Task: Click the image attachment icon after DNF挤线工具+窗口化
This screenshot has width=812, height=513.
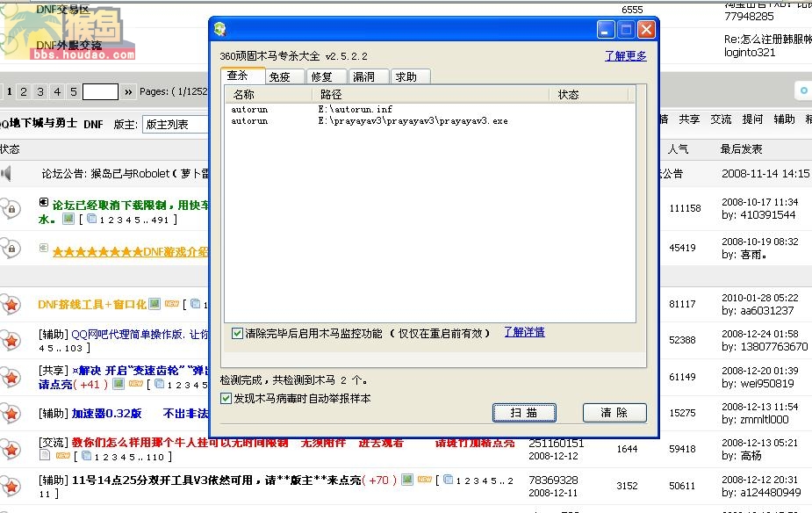Action: point(154,304)
